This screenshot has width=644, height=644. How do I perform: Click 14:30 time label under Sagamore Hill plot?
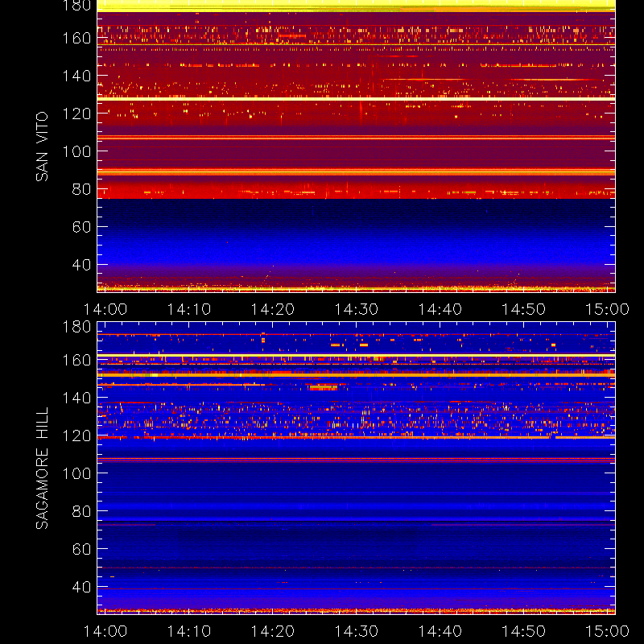[357, 631]
